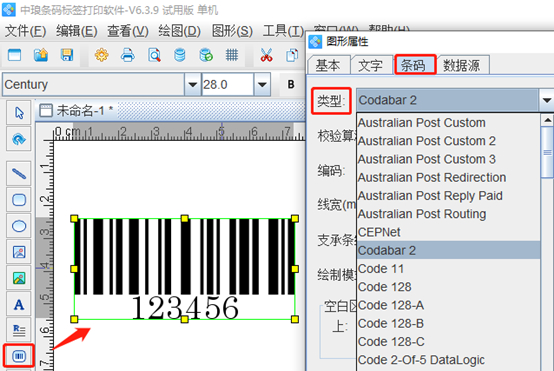Click the scissors cut icon
554x371 pixels.
[266, 55]
